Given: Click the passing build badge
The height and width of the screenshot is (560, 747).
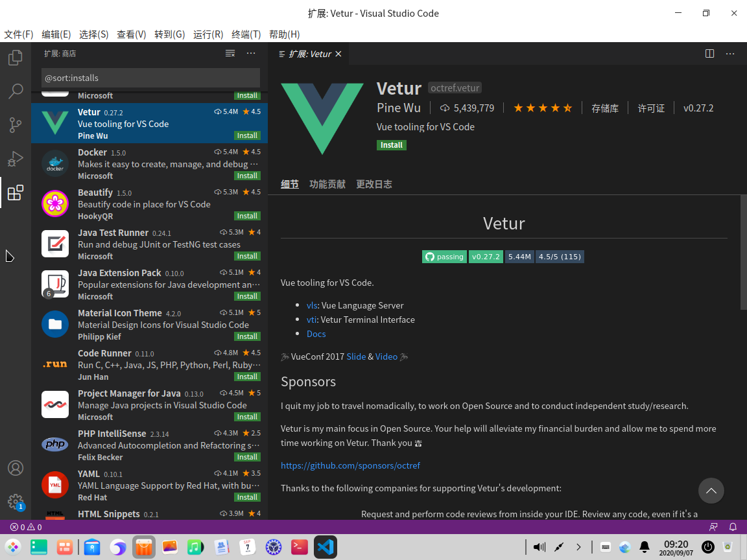Looking at the screenshot, I should point(444,257).
